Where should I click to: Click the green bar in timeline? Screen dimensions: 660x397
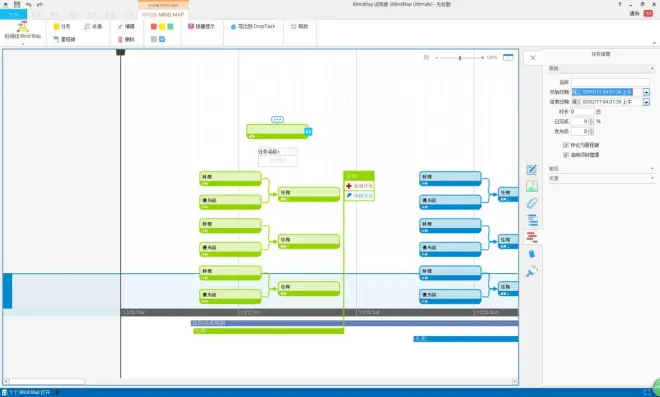point(269,331)
